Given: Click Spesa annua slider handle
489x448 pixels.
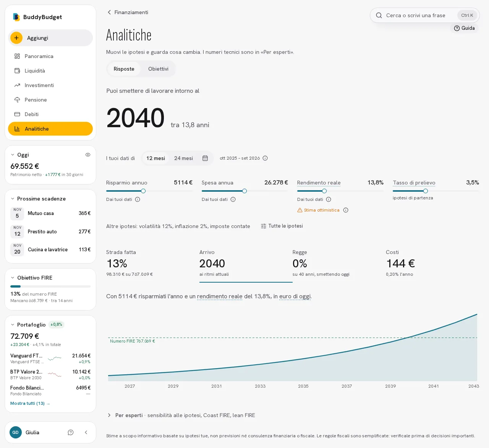Looking at the screenshot, I should pyautogui.click(x=244, y=191).
